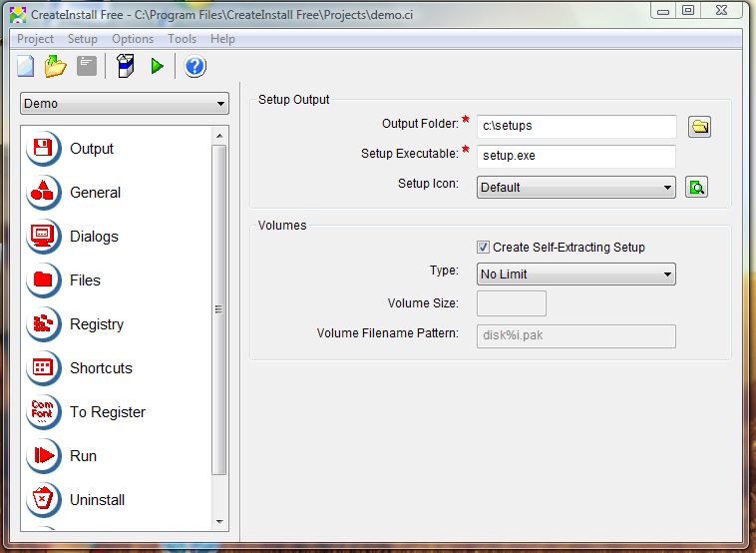
Task: Expand the Demo project dropdown
Action: [x=125, y=103]
